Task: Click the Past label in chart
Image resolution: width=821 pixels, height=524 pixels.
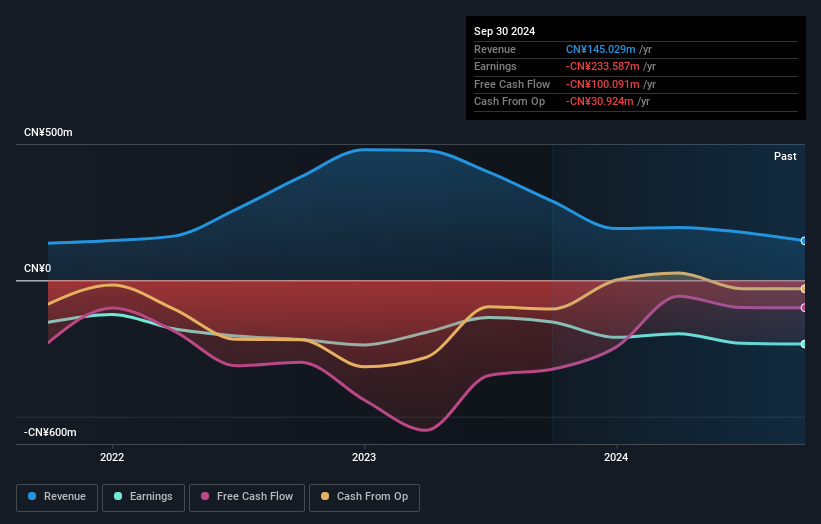Action: pos(785,156)
